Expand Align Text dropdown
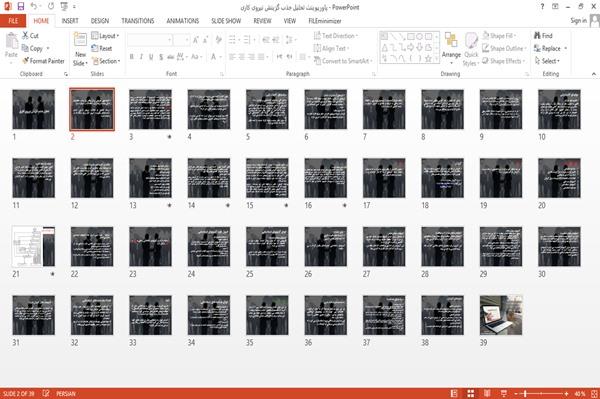The width and height of the screenshot is (600, 399). (331, 48)
